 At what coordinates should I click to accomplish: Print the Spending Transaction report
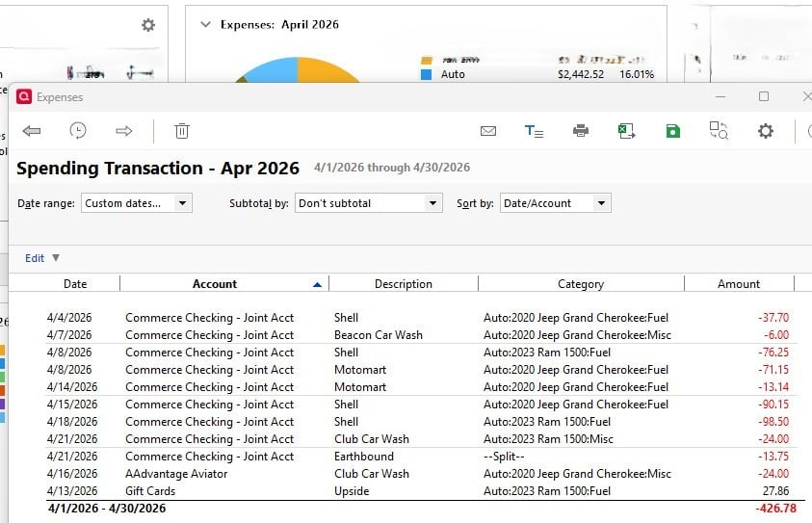pyautogui.click(x=580, y=131)
